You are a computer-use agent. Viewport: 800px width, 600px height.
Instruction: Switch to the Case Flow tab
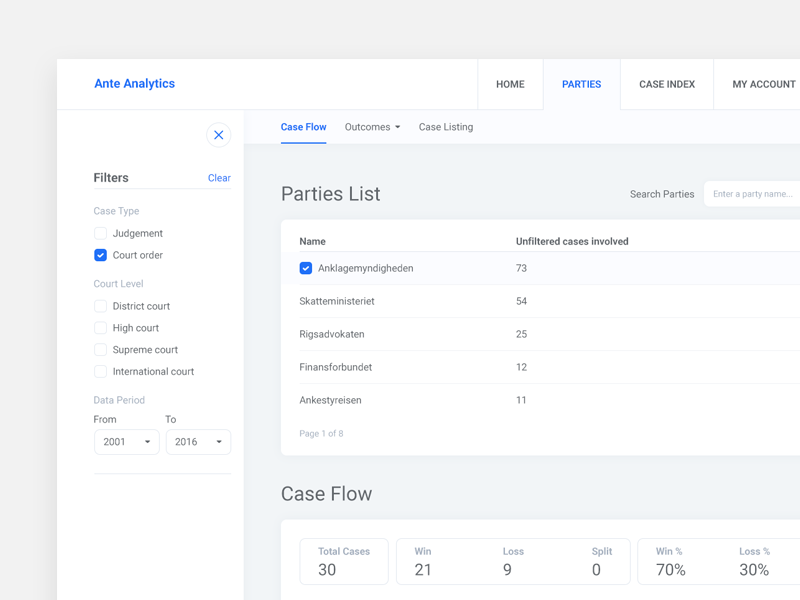click(303, 127)
